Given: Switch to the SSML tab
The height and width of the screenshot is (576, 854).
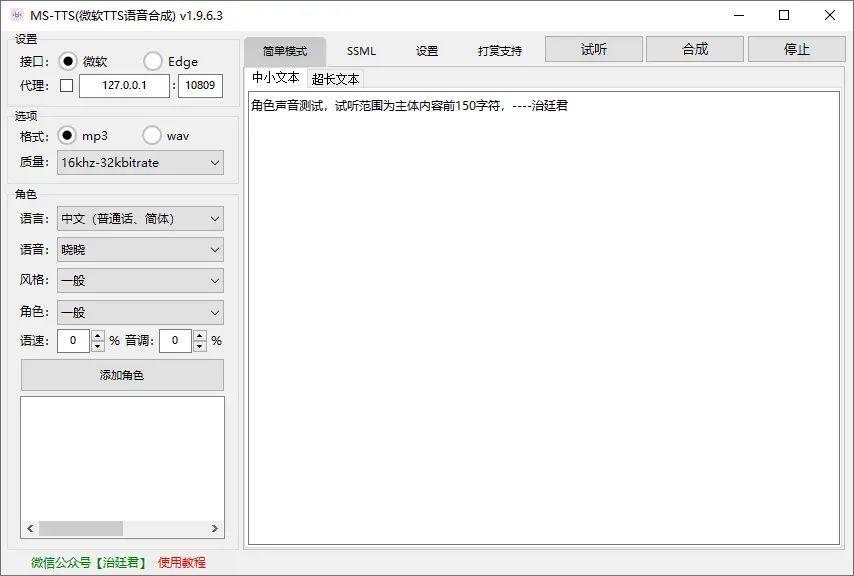Looking at the screenshot, I should coord(361,51).
